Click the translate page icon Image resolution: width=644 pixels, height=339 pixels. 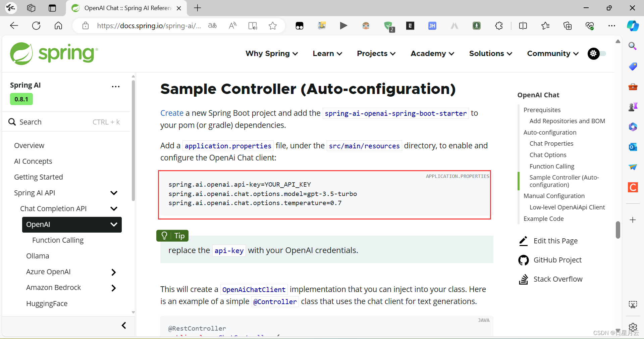coord(212,26)
